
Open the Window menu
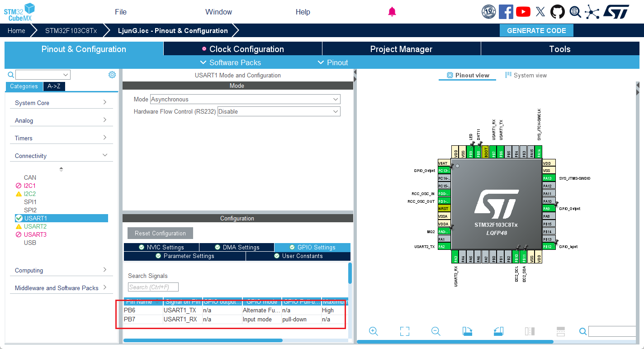point(218,12)
